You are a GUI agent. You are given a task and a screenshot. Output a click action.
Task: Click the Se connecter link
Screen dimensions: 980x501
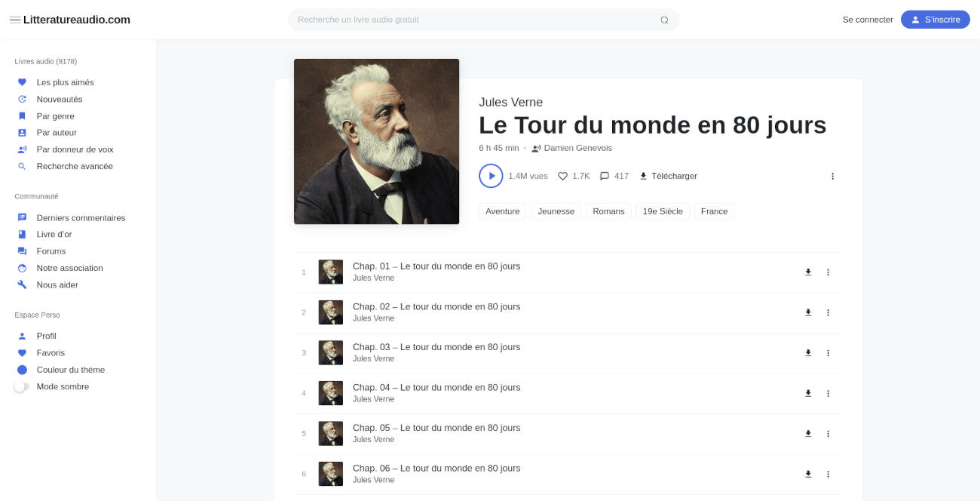point(868,20)
